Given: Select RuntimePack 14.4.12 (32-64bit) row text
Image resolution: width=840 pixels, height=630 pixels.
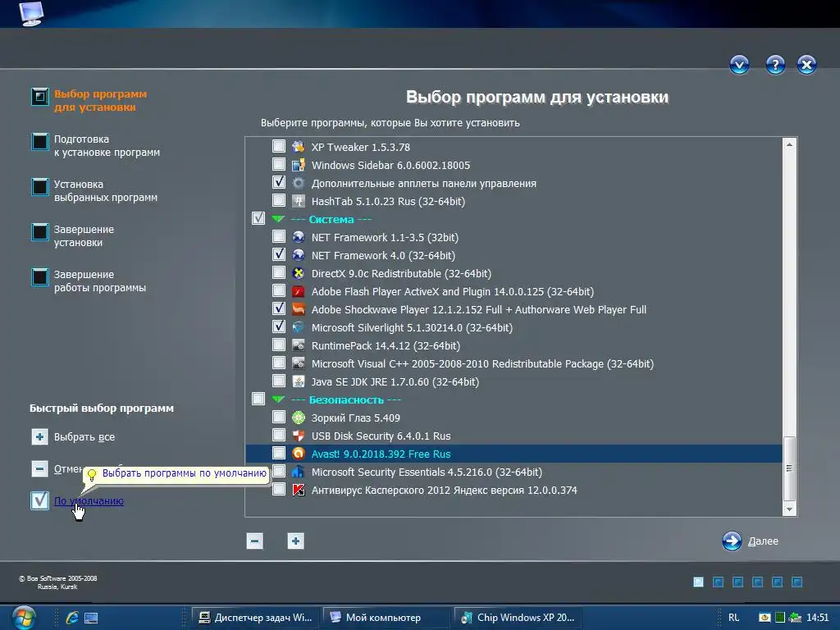Looking at the screenshot, I should pos(386,346).
